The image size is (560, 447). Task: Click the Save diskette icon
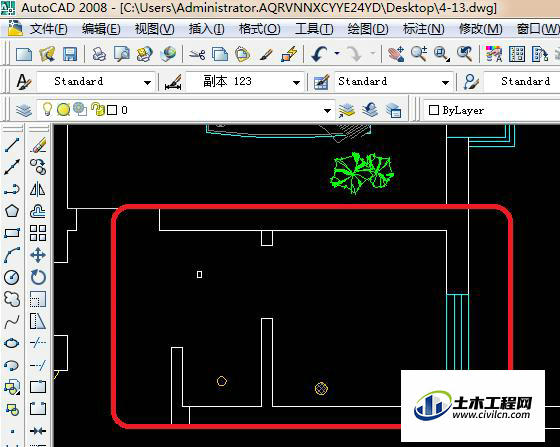(70, 55)
